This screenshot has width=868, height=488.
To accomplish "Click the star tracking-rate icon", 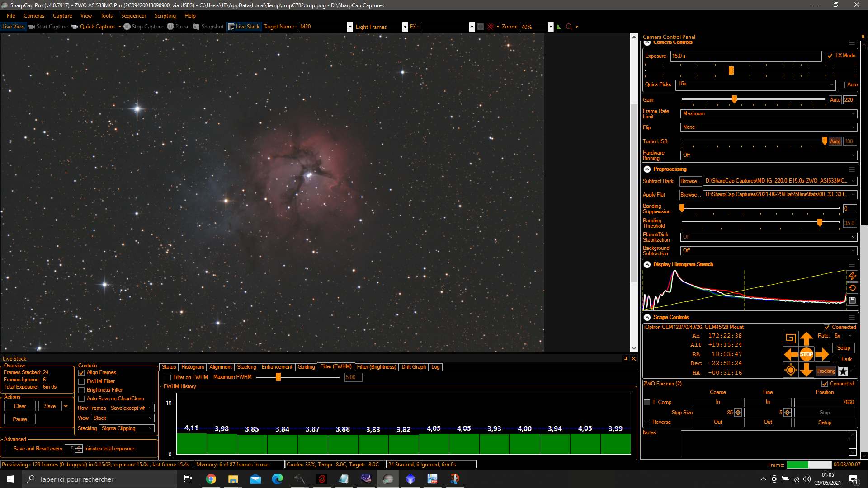I will (843, 371).
